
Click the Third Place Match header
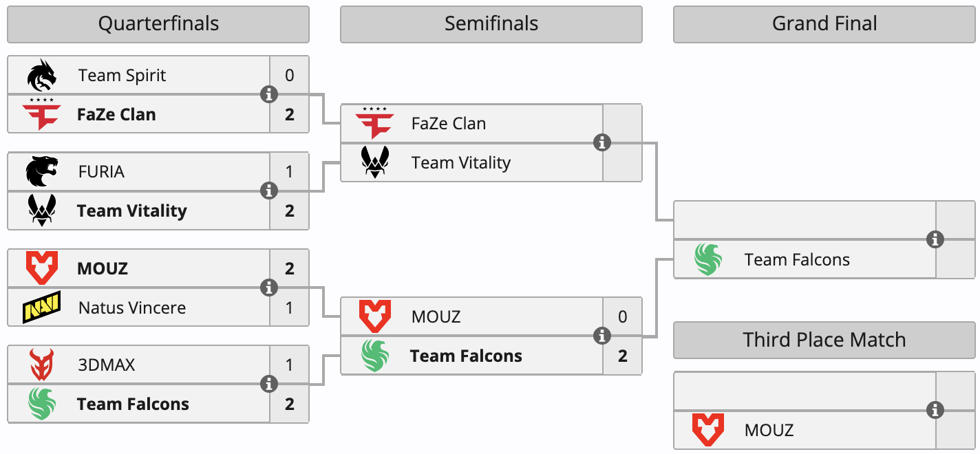[824, 340]
